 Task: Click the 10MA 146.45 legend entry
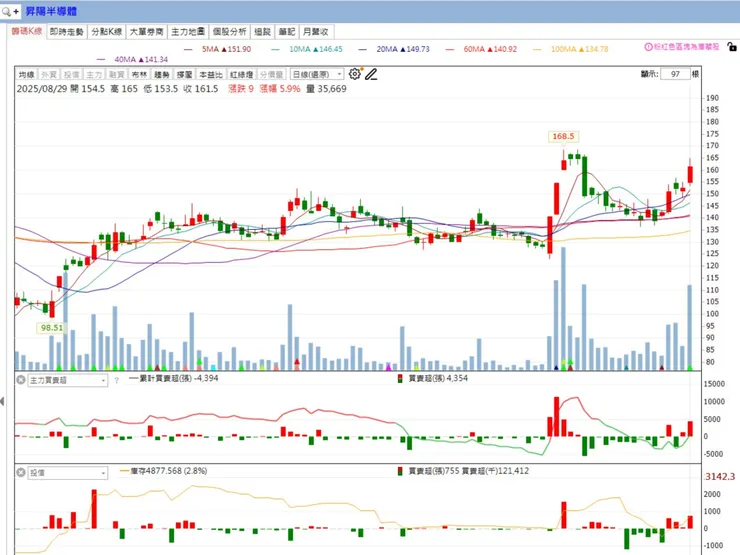tap(307, 49)
